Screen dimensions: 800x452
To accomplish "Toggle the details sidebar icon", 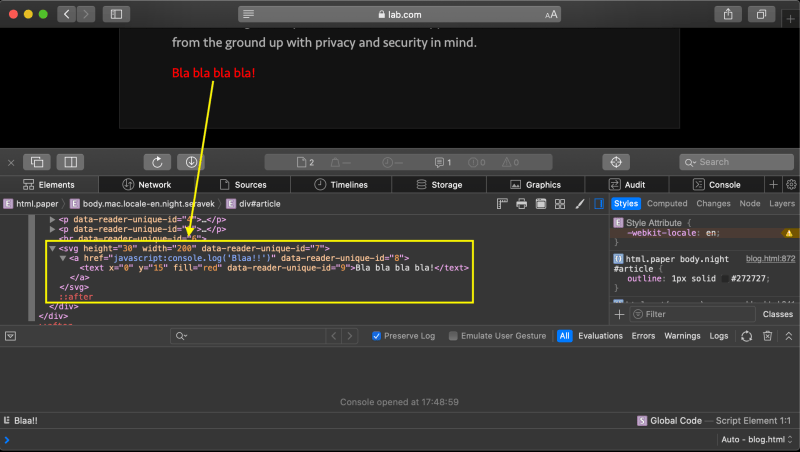I will 599,204.
